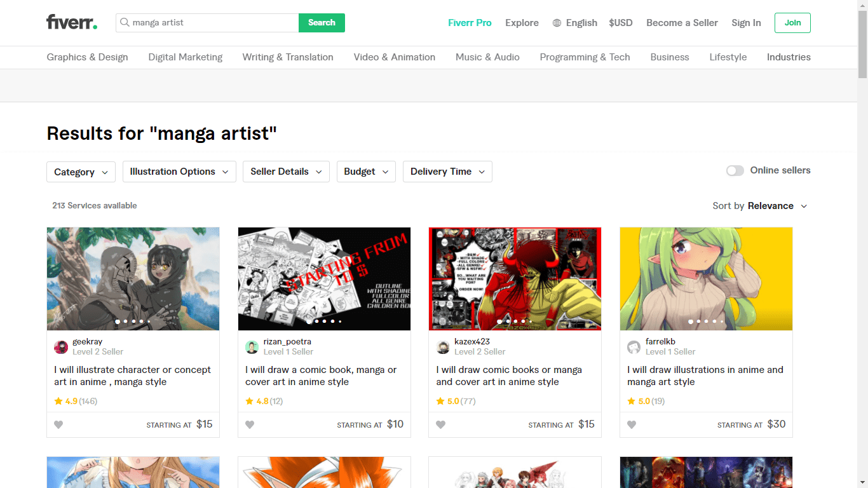Click Become a Seller link

(x=682, y=23)
